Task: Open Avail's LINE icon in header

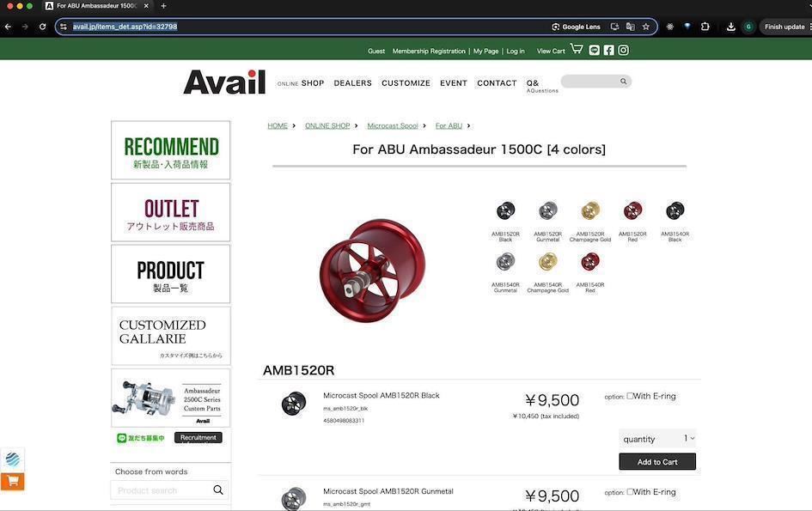Action: (x=594, y=50)
